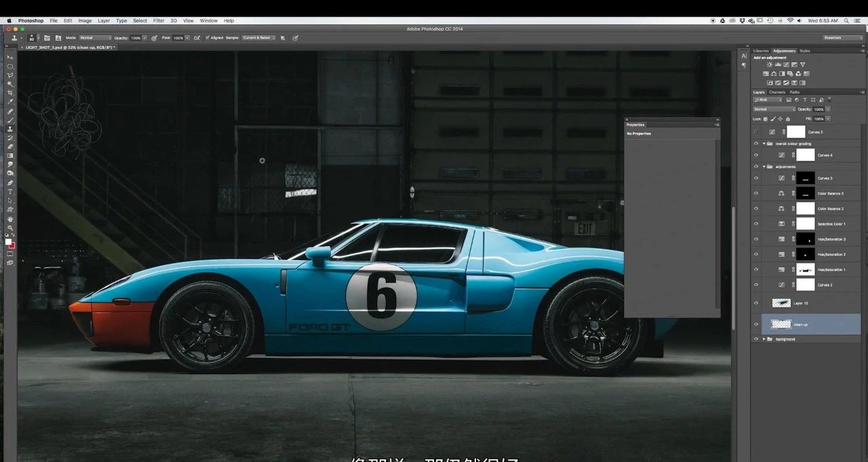The height and width of the screenshot is (462, 868).
Task: Open options bar Opacity slider dropdown
Action: (x=144, y=38)
